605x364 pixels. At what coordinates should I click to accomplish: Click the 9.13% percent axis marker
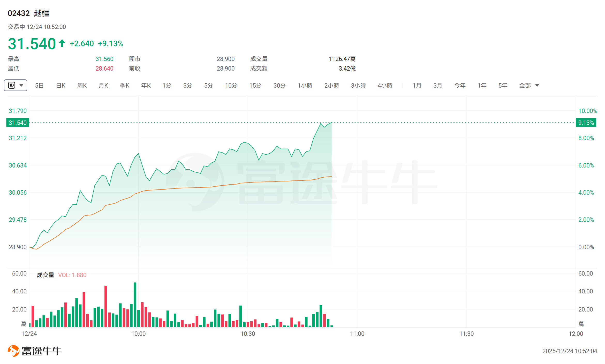click(586, 123)
